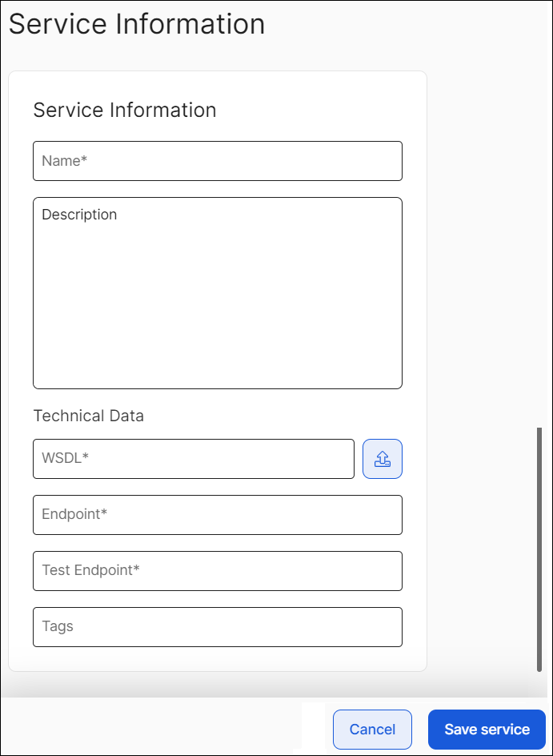
Task: Click the WSDL* placeholder text
Action: (65, 459)
